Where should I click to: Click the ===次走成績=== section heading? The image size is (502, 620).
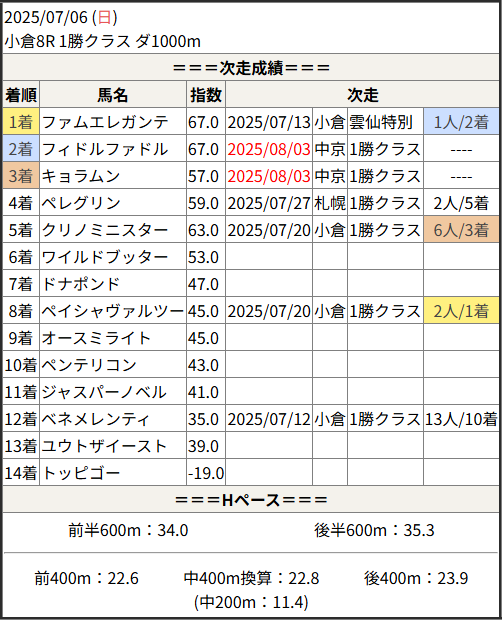[251, 68]
